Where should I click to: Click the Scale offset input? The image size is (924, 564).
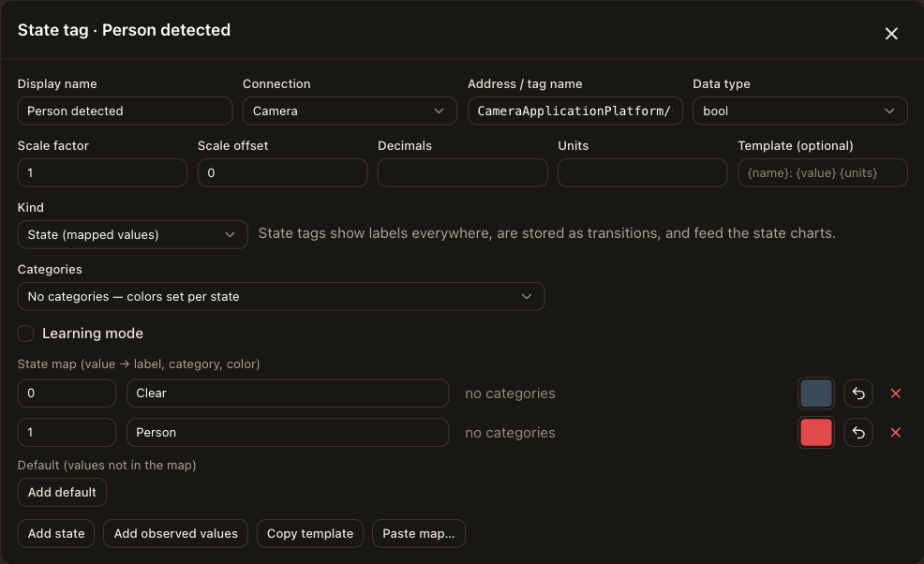tap(282, 172)
